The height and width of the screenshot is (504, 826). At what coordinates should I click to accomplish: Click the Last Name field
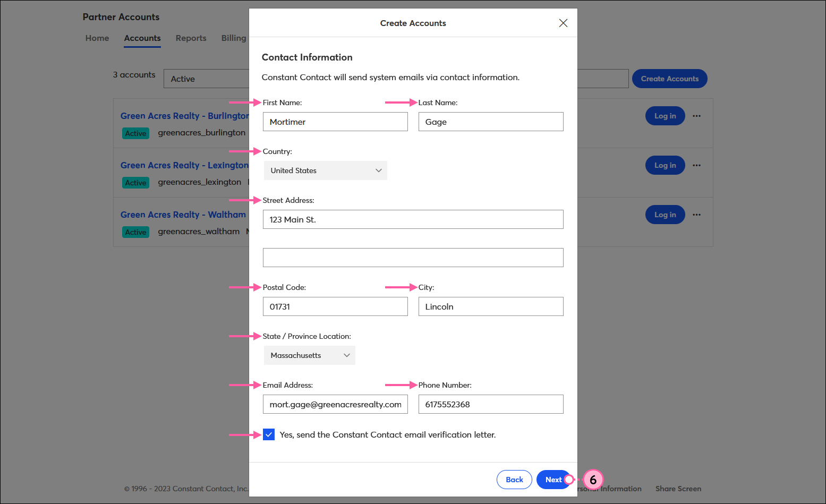pyautogui.click(x=491, y=122)
